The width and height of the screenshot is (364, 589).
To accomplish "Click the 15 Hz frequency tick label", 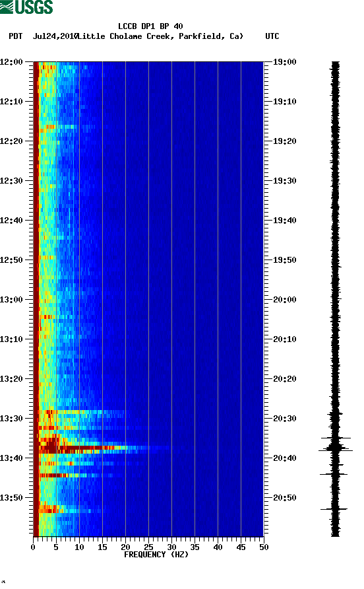I will [x=102, y=547].
